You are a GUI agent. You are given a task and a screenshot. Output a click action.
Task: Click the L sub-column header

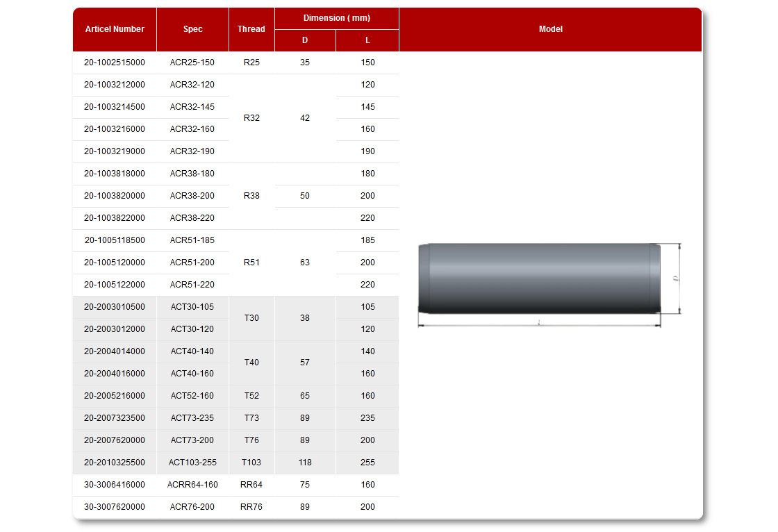[x=367, y=41]
